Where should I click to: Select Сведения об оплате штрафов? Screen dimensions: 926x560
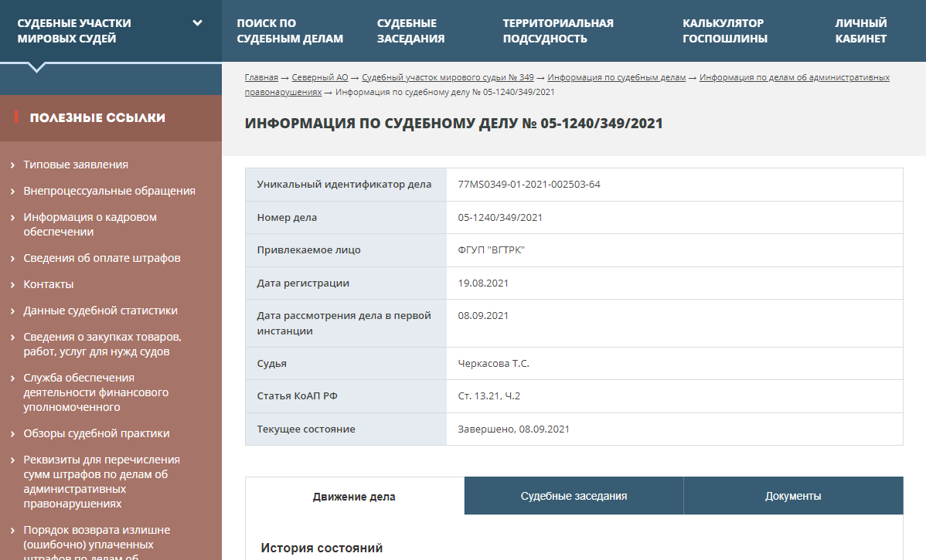[x=102, y=258]
